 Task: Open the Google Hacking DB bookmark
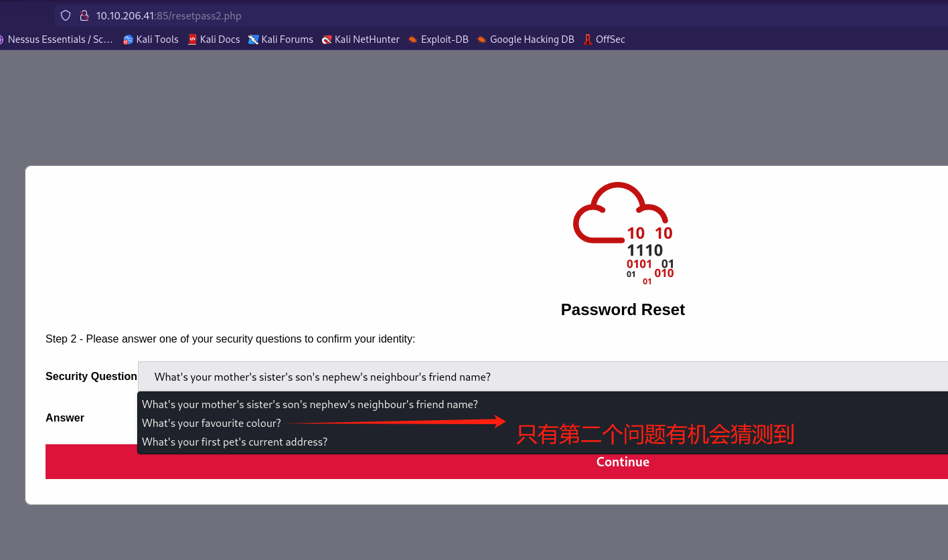pos(526,39)
